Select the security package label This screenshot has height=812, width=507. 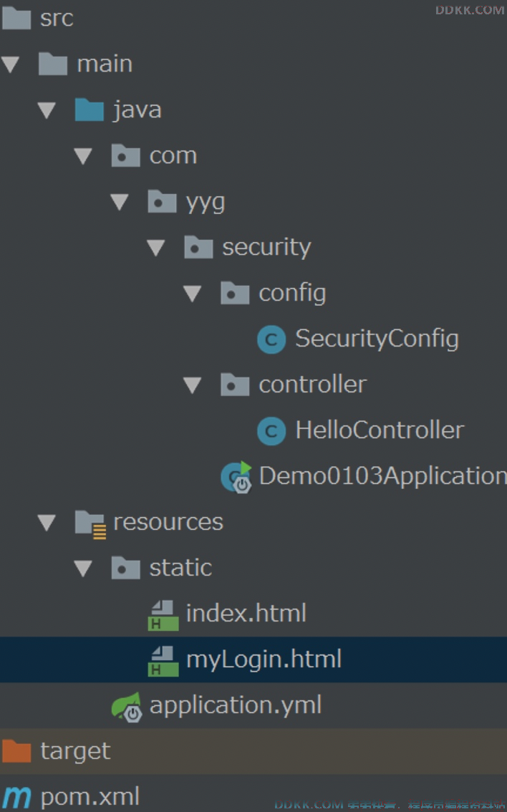(x=266, y=248)
